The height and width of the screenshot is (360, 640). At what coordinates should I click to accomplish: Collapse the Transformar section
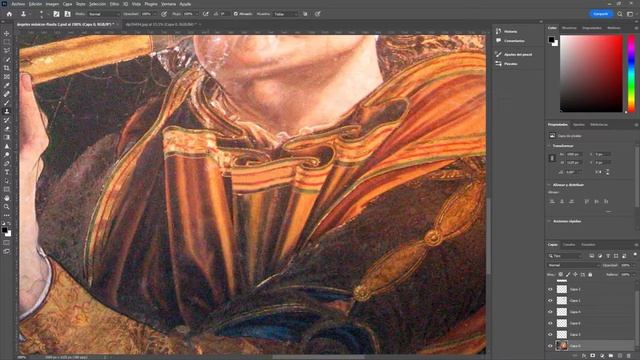pos(549,146)
